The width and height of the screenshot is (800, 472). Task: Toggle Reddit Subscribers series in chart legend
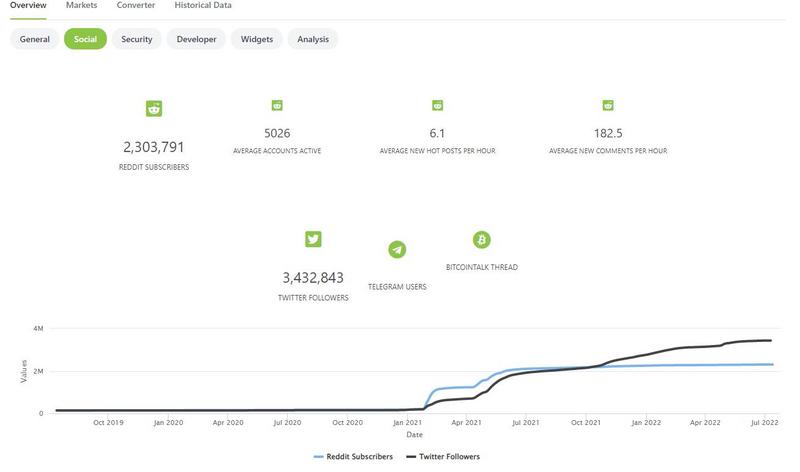pyautogui.click(x=352, y=456)
